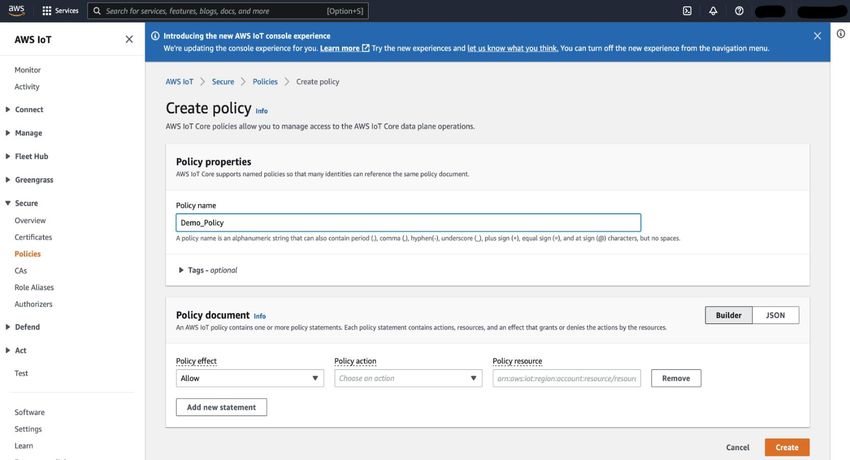Focus the services search field
The height and width of the screenshot is (460, 850).
(x=228, y=11)
